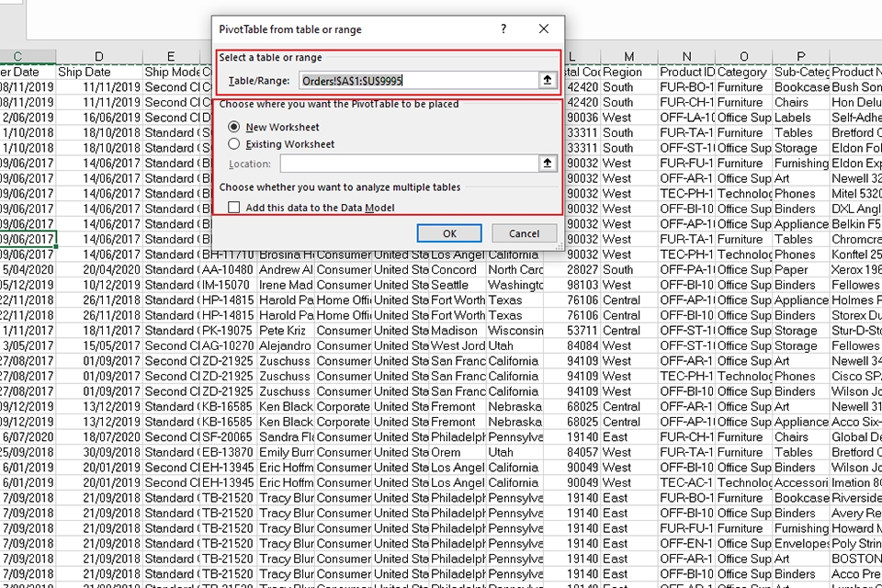Confirm the PivotTable with OK
Screen dimensions: 882x588
[x=449, y=233]
